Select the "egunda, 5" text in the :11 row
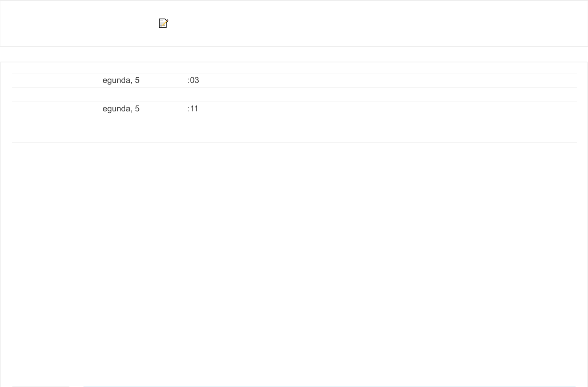Image resolution: width=588 pixels, height=387 pixels. [x=121, y=109]
